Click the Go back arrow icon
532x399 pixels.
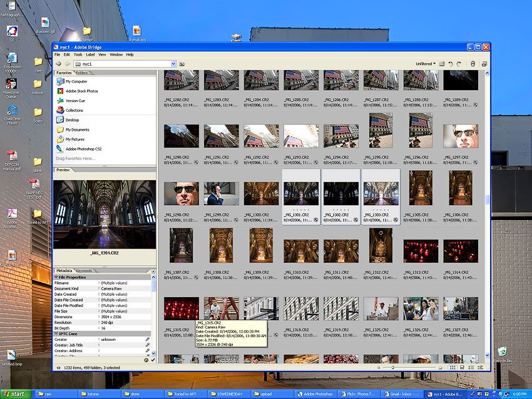tap(58, 64)
